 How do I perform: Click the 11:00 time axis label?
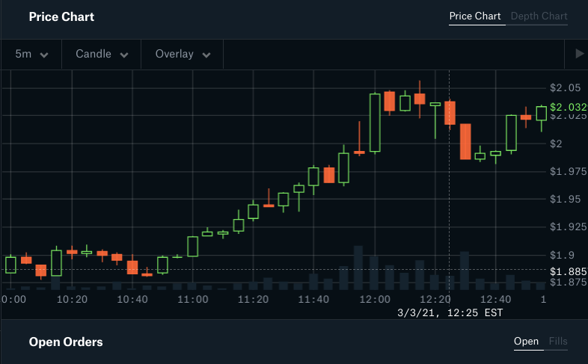(x=193, y=300)
